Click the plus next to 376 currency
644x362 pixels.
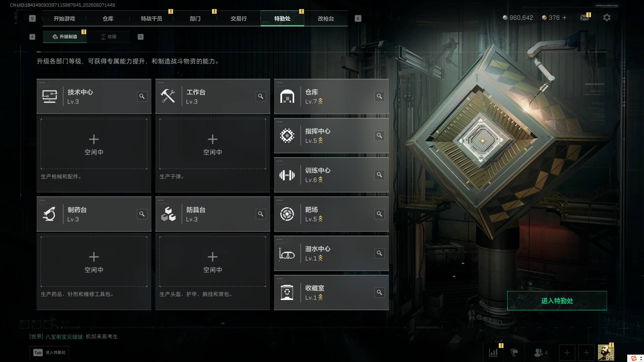click(x=565, y=17)
